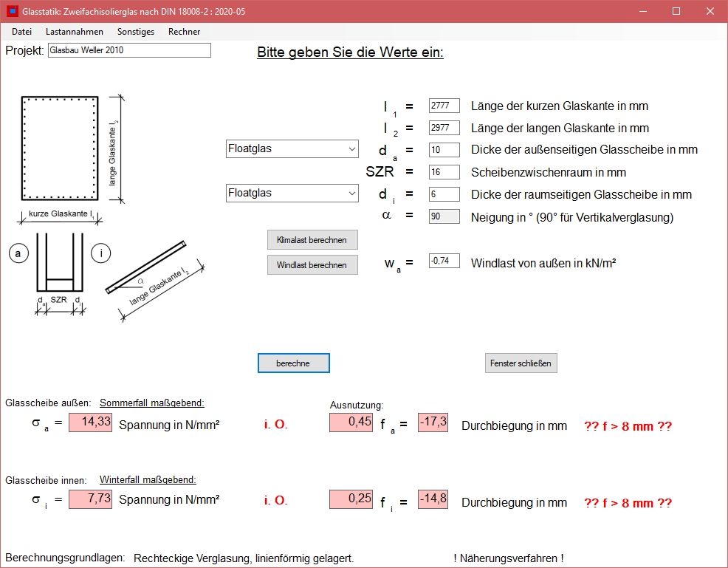
Task: Click the Projekt name input field
Action: [x=129, y=50]
